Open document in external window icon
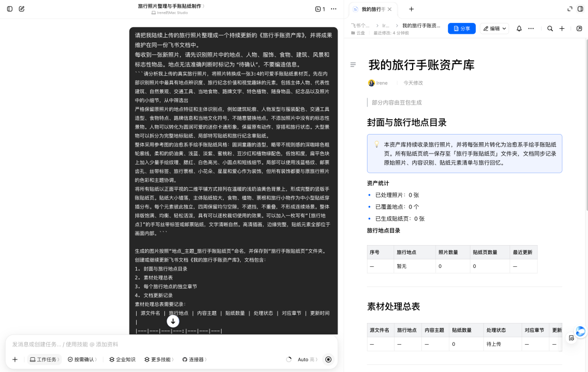The width and height of the screenshot is (588, 372). point(579,28)
